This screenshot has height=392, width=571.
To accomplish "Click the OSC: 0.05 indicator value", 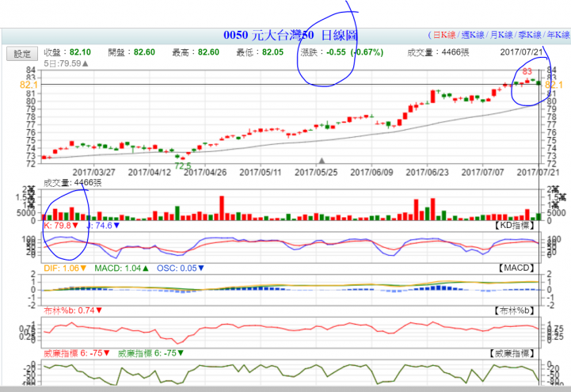I will click(181, 268).
